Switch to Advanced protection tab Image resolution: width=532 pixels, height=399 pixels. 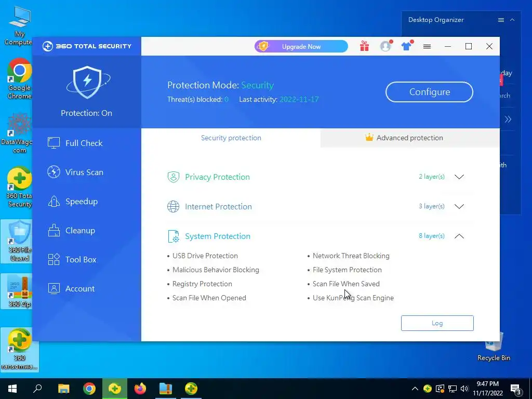tap(410, 138)
